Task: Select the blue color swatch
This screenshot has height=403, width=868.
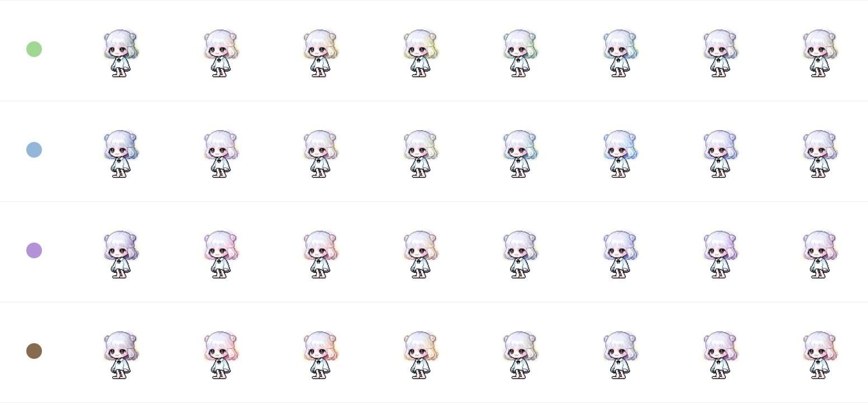Action: [x=34, y=150]
